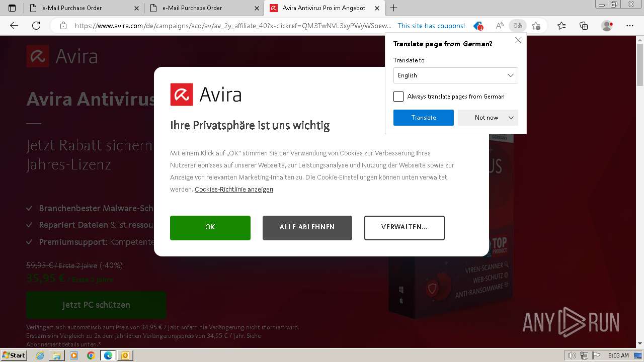The image size is (644, 362).
Task: Click the Ihre Privatsphäre ist uns wichtig heading
Action: [250, 125]
